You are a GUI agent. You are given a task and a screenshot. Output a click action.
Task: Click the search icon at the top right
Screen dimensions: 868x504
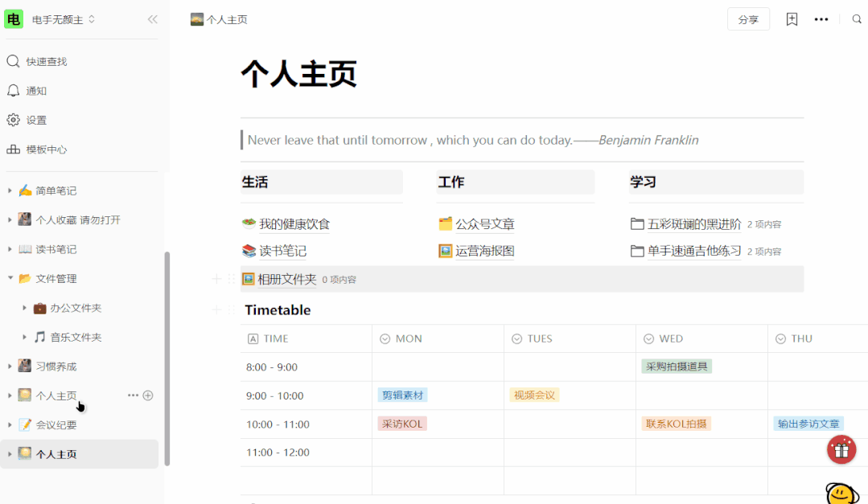856,18
